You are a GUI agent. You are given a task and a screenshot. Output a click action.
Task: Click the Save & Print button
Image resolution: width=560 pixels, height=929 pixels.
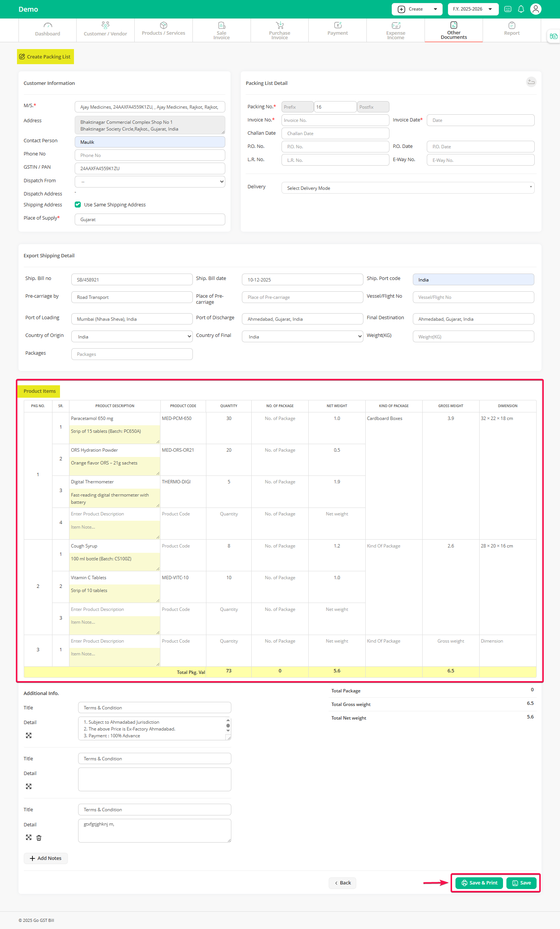pos(479,883)
